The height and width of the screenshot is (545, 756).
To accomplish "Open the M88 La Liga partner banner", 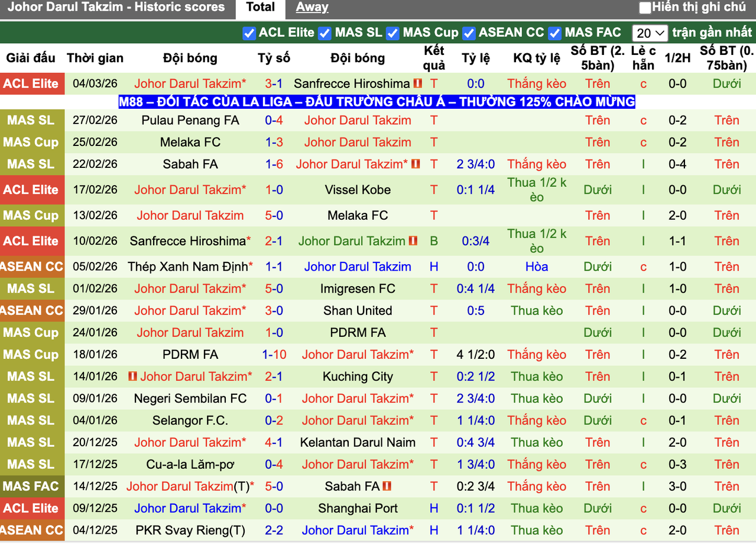I will (377, 102).
